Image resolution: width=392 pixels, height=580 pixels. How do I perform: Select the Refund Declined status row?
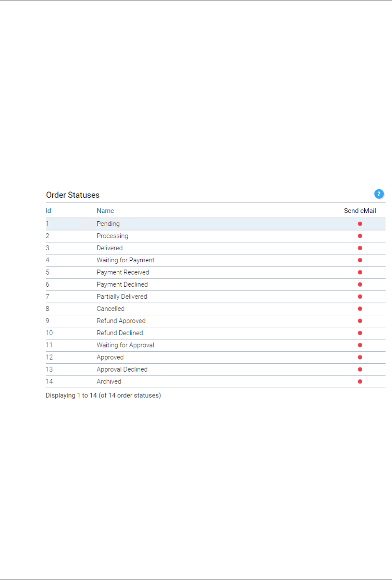click(120, 333)
